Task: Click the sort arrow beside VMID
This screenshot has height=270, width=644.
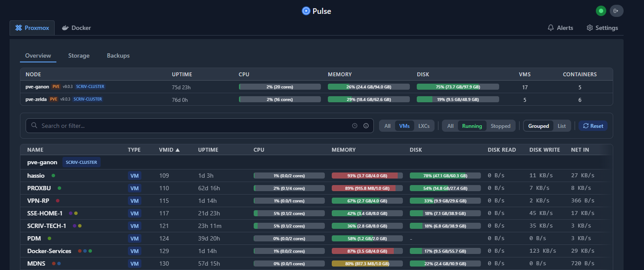Action: 177,150
